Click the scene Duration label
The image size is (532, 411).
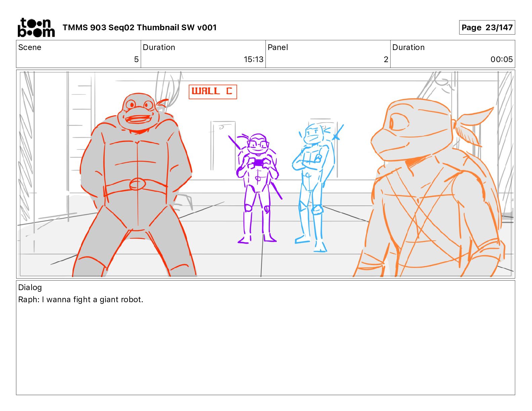coord(159,47)
